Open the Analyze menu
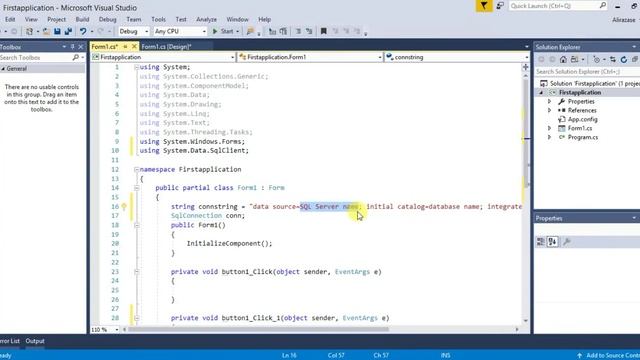This screenshot has width=640, height=360. pos(207,19)
